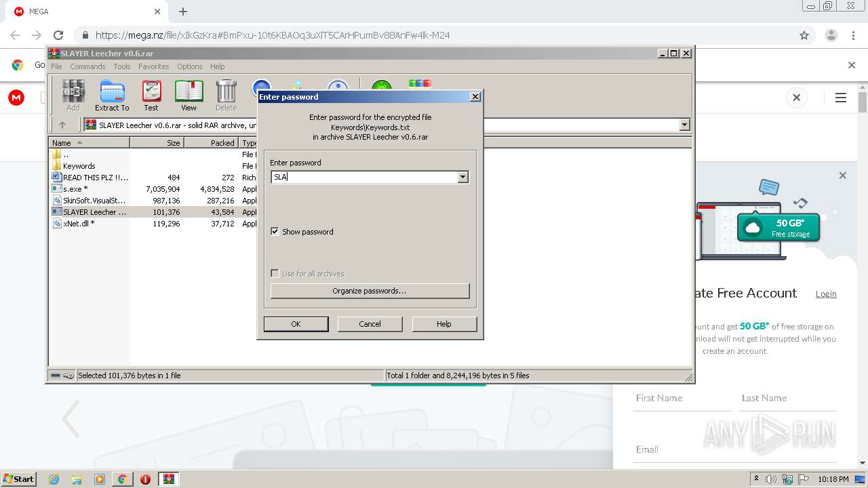Click the MEGA browser tab
This screenshot has width=868, height=488.
pos(87,12)
